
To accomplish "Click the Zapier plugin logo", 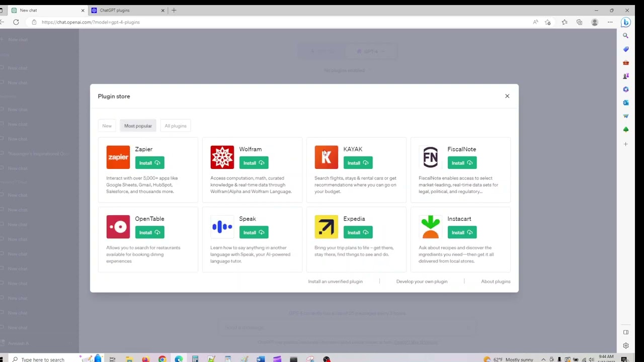I will coord(118,157).
